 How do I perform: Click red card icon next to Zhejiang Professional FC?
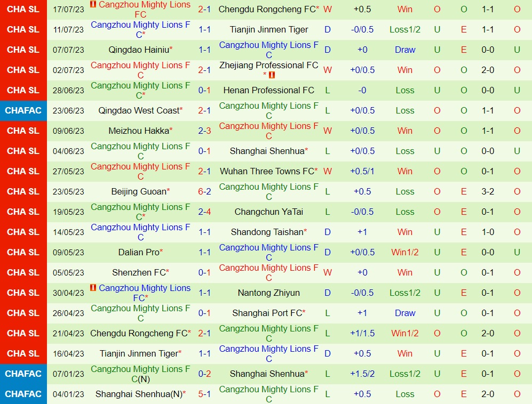272,75
